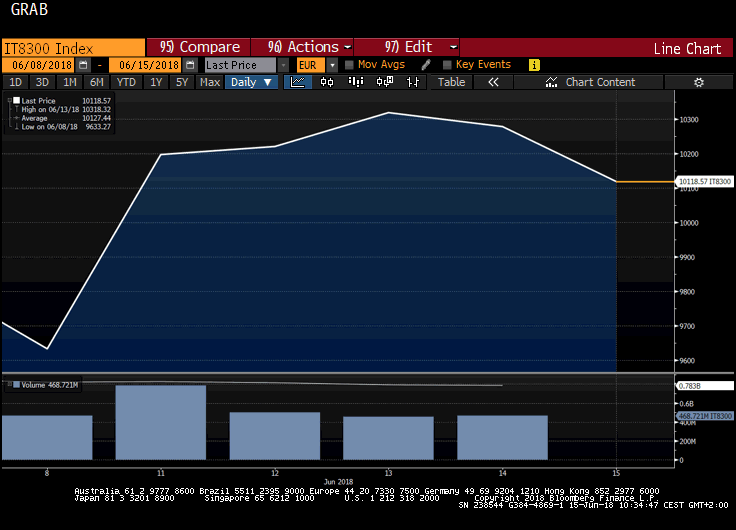Open Last Price field dropdown arrow
Viewport: 736px width, 530px height.
[x=283, y=65]
